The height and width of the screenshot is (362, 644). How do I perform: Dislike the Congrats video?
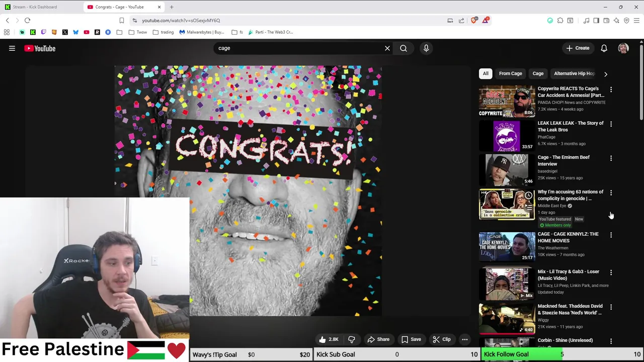[x=352, y=339]
